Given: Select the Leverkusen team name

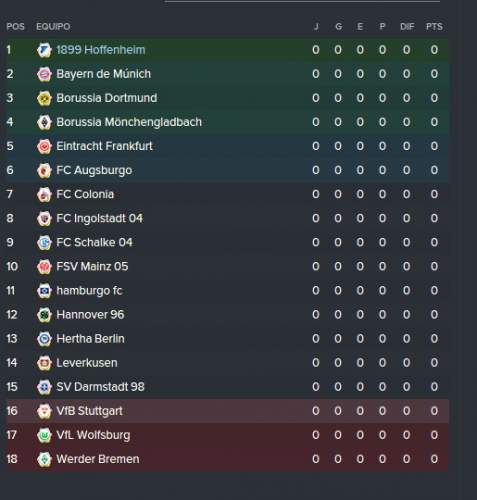Looking at the screenshot, I should click(x=87, y=363).
